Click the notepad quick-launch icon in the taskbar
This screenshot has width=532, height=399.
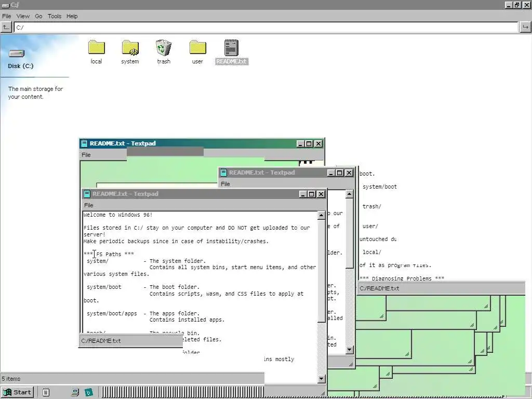coord(46,392)
